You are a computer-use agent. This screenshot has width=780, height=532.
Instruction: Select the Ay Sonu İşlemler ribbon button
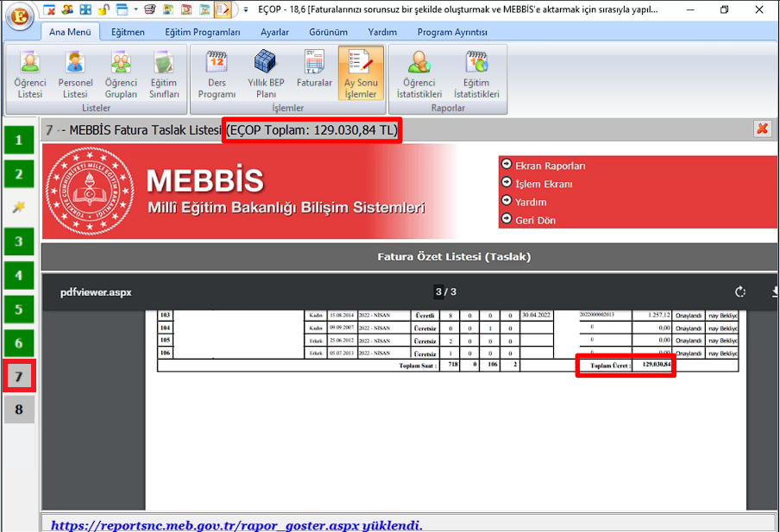coord(361,73)
